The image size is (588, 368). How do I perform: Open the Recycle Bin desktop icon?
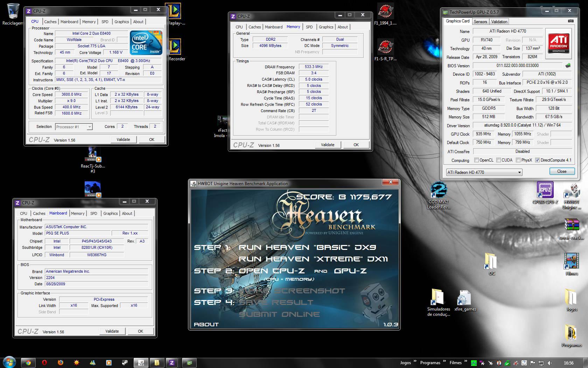[13, 14]
